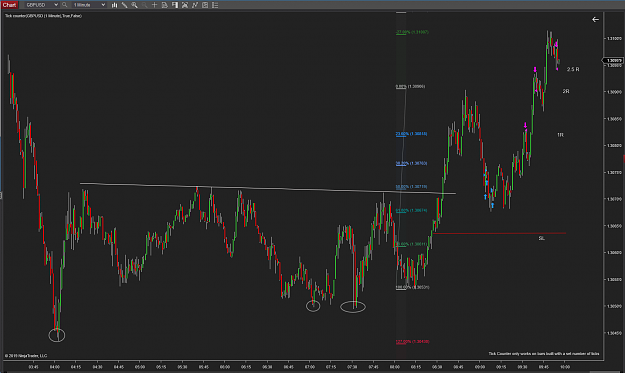Click the 23.60% Fibonacci level label
The height and width of the screenshot is (373, 625).
411,133
